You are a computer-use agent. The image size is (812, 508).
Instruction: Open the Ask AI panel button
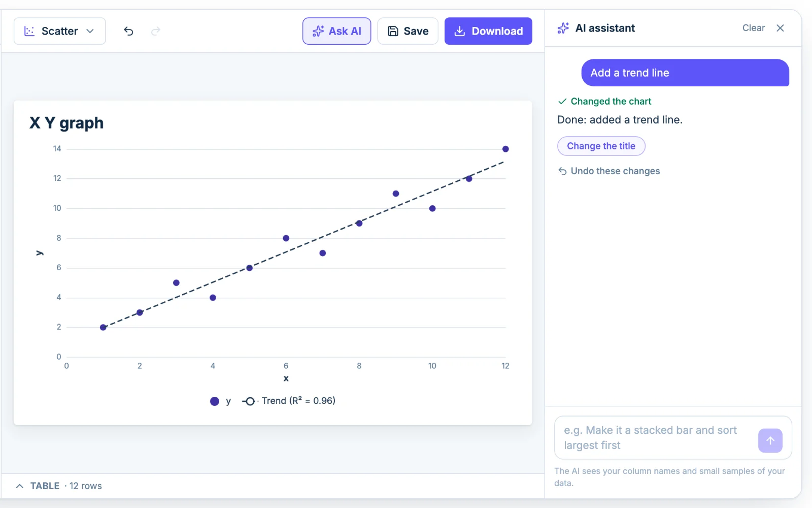coord(336,31)
